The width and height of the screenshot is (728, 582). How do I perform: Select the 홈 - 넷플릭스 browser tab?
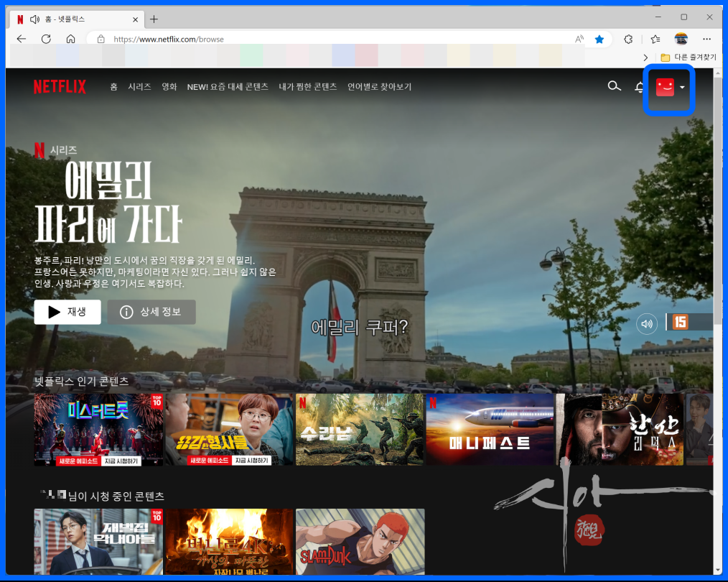coord(77,19)
